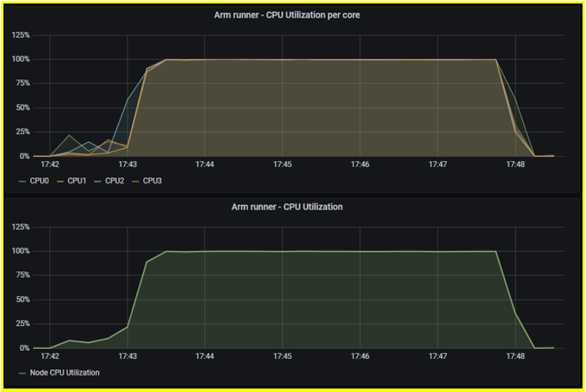Viewport: 586px width, 392px height.
Task: Click the 17:48 label on the bottom time axis
Action: [x=516, y=356]
